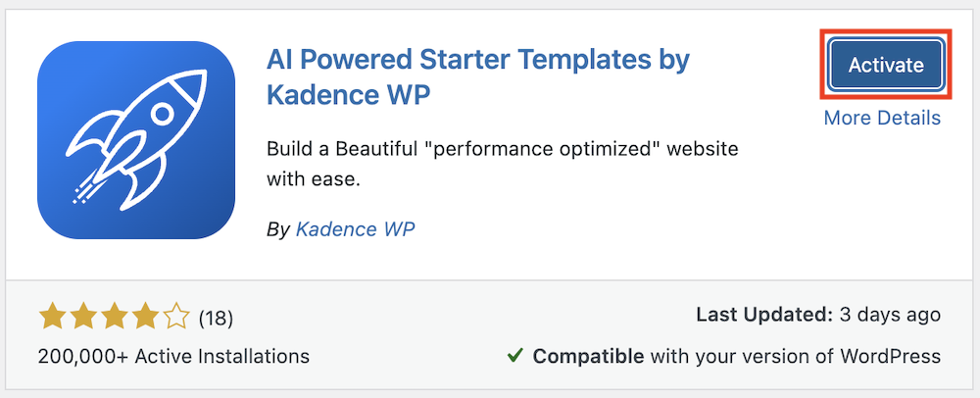Select the third gold rating star
The image size is (980, 398).
(114, 317)
